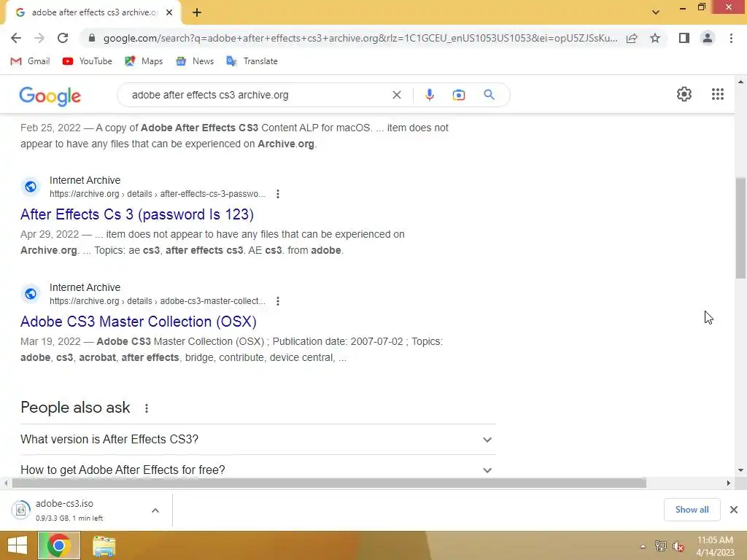Click scroll-left arrow of horizontal scrollbar
Viewport: 747px width, 560px height.
6,483
